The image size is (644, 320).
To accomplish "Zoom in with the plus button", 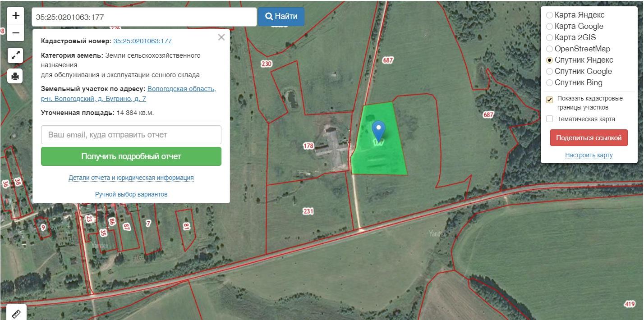I will (16, 16).
